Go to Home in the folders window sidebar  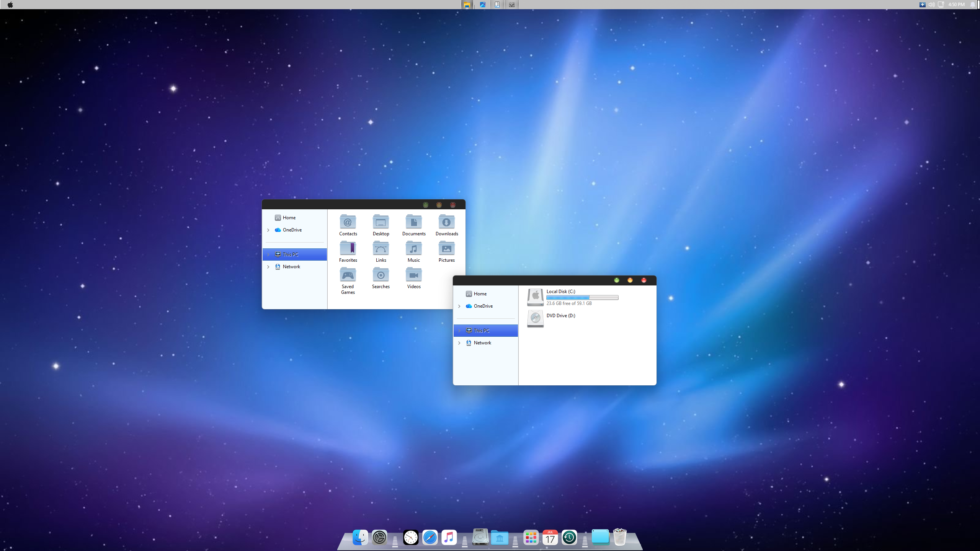(289, 218)
